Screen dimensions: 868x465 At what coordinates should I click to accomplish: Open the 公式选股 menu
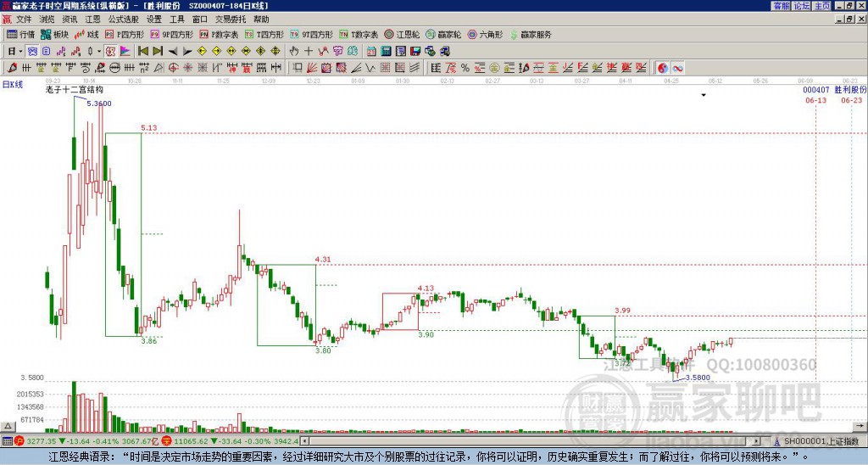pyautogui.click(x=124, y=20)
